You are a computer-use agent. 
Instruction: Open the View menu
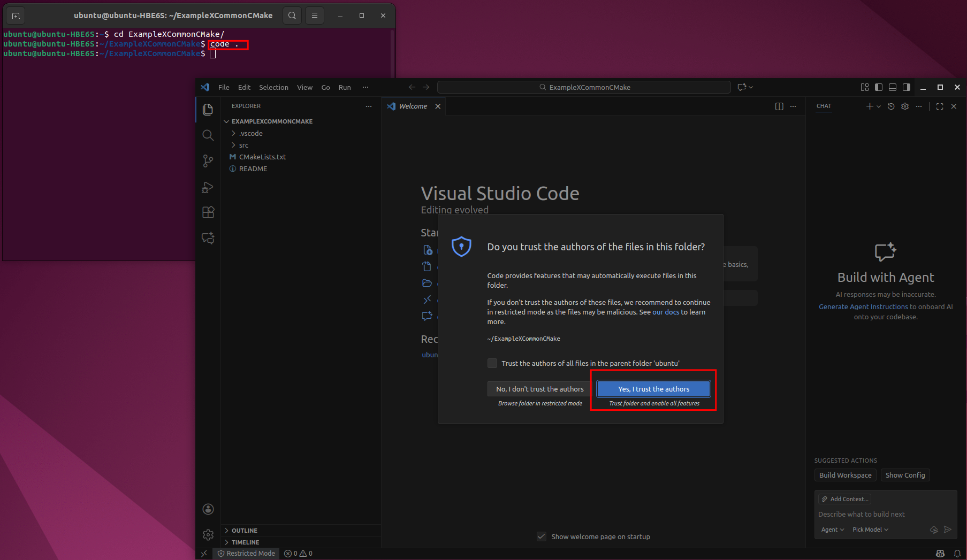304,87
